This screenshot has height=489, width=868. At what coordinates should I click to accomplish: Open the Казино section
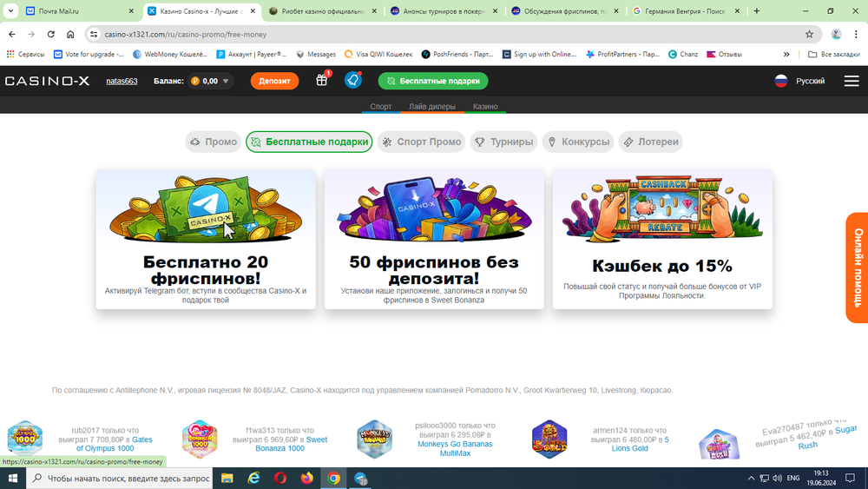pos(485,106)
